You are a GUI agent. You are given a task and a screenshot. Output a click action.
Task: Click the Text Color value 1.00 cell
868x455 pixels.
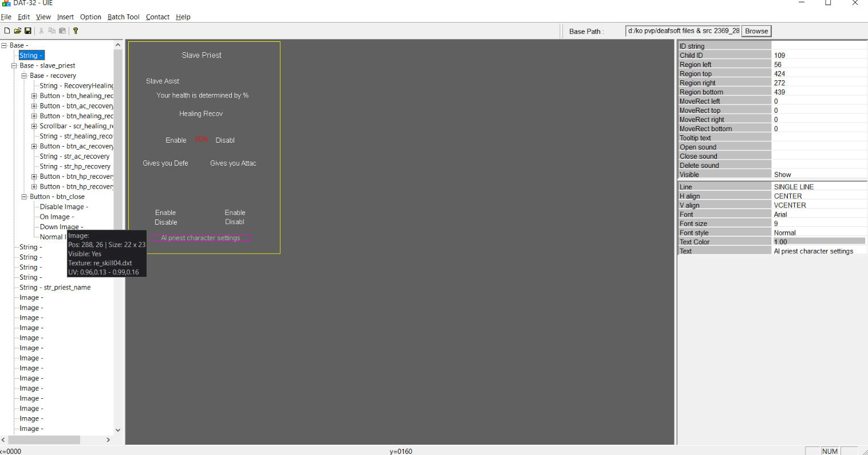(x=819, y=242)
